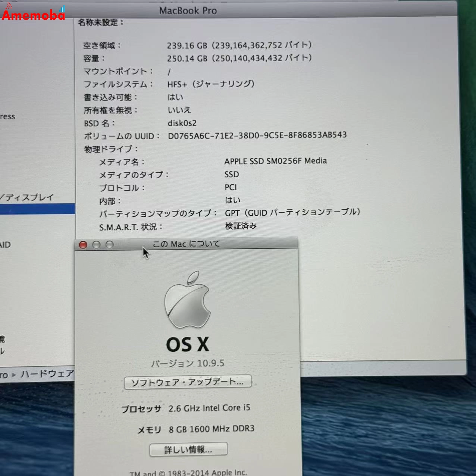
Task: Click the ファイルシステム label
Action: pos(118,84)
